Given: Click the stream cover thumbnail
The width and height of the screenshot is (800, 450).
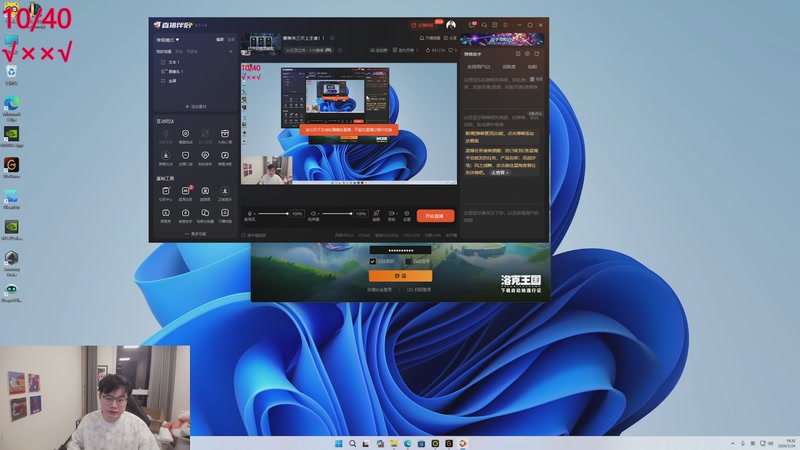Looking at the screenshot, I should (x=261, y=45).
